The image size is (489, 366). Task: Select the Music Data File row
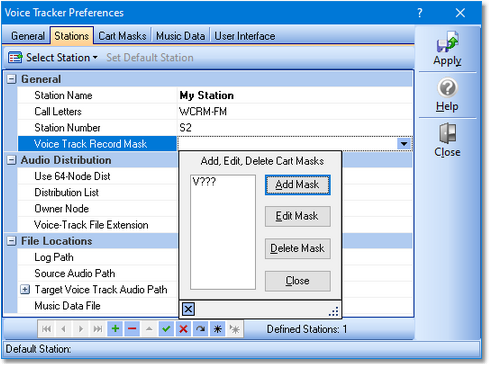pos(97,306)
